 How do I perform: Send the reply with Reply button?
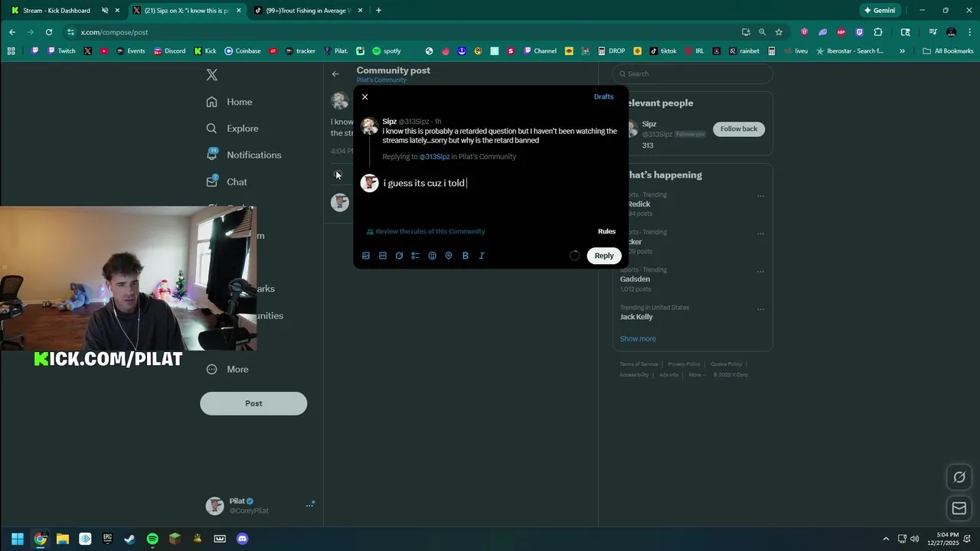click(x=604, y=256)
